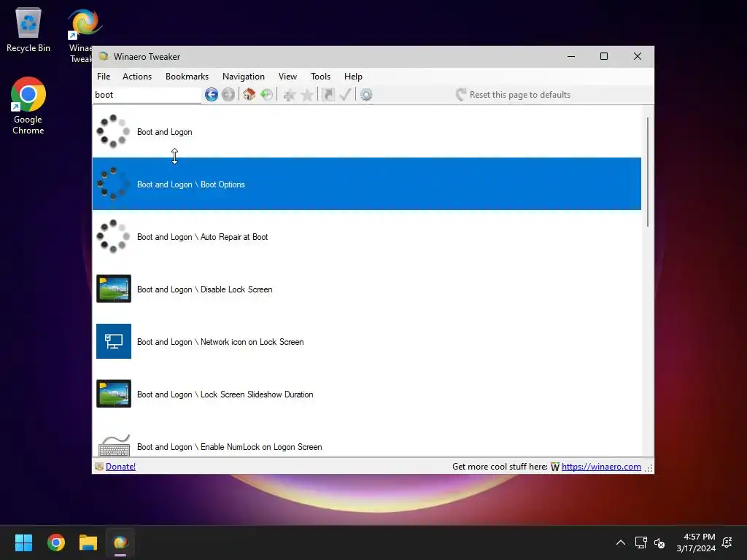The width and height of the screenshot is (747, 560).
Task: Click the create shortcut arrow icon
Action: pyautogui.click(x=328, y=95)
